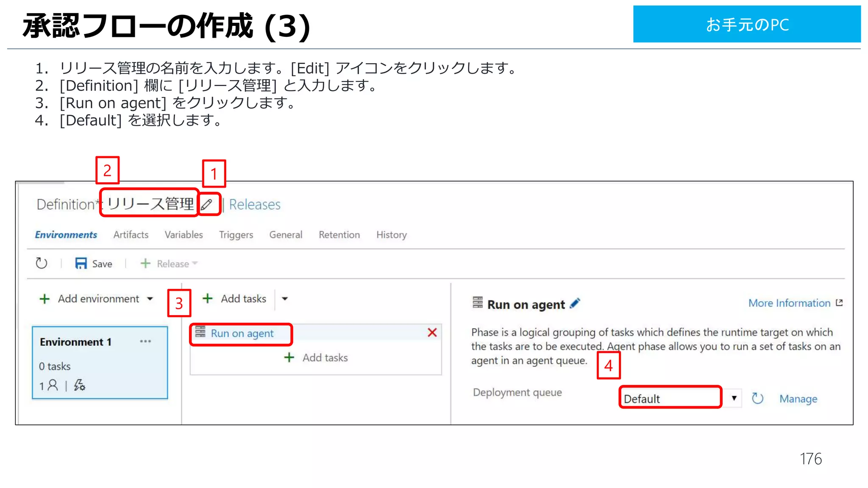
Task: Click the lower Add tasks text under Run on agent
Action: pos(325,358)
